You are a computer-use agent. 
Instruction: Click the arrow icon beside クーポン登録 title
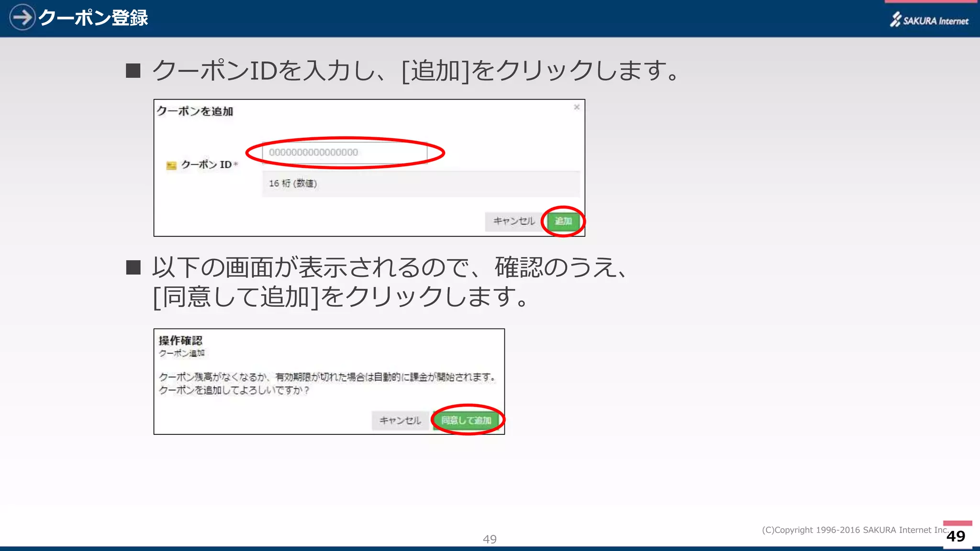(22, 17)
